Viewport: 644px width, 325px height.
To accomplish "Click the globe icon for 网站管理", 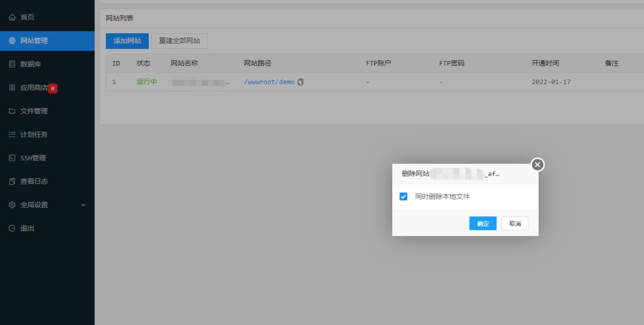I will 12,41.
